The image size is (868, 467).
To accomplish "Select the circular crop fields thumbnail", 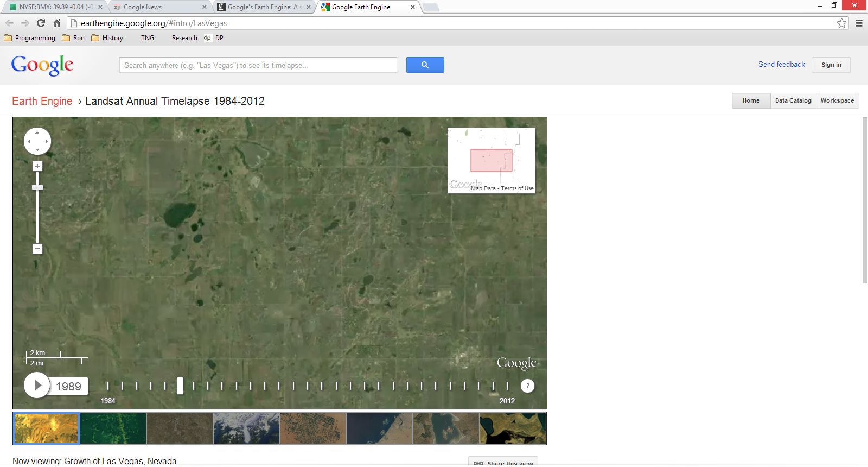I will tap(313, 428).
